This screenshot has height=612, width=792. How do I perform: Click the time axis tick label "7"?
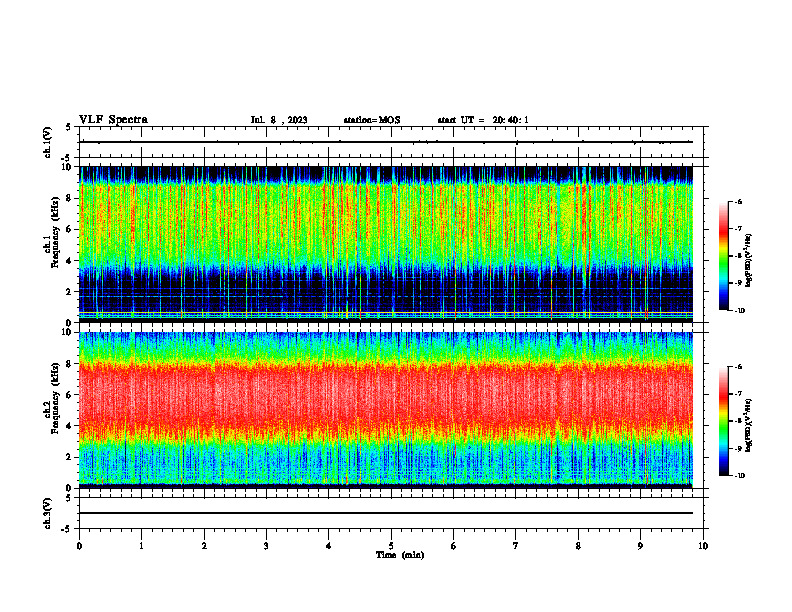click(516, 546)
